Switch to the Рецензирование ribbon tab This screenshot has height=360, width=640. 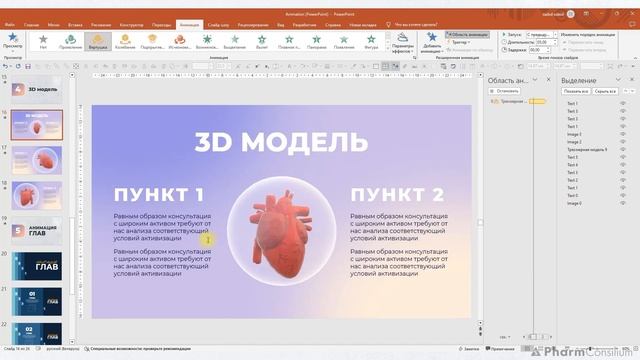(253, 25)
